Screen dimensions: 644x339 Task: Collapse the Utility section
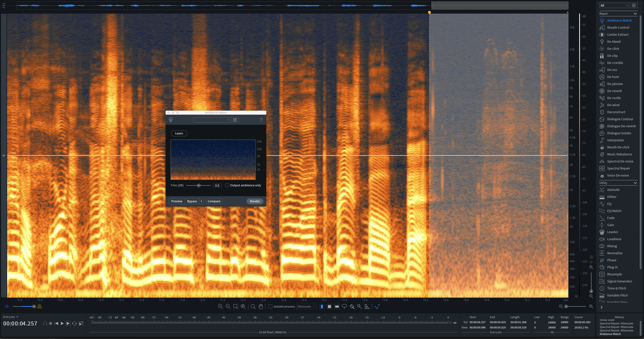[635, 183]
